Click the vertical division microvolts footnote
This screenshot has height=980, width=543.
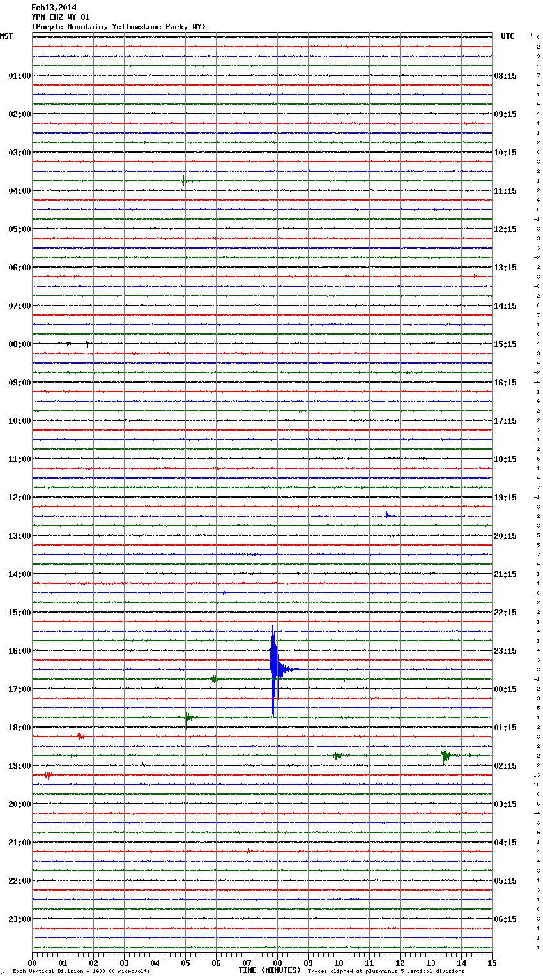[81, 972]
